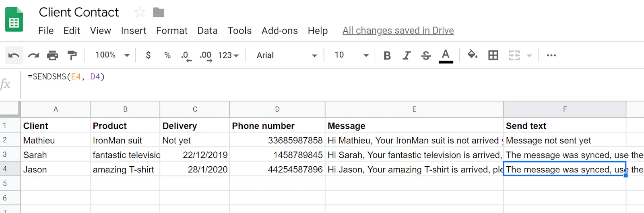644x213 pixels.
Task: Open the fill color bucket
Action: 472,54
